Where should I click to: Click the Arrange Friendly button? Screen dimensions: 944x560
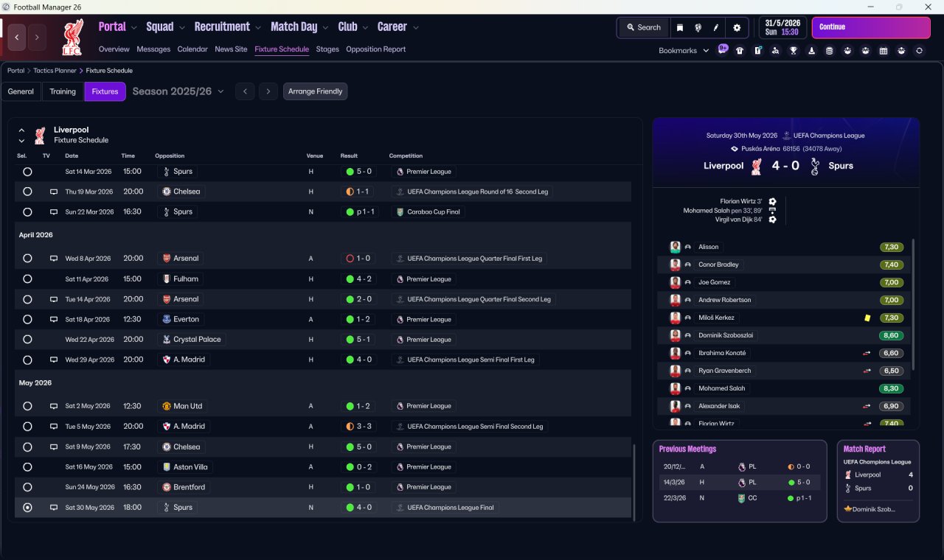pos(315,91)
